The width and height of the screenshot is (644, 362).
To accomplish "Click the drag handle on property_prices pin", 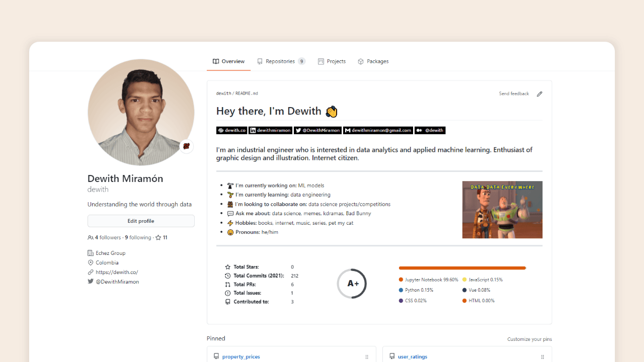I will 367,357.
